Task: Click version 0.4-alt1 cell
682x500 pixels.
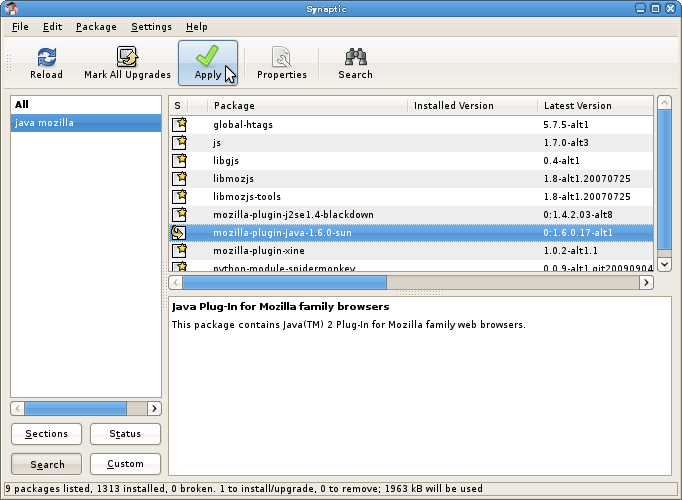Action: point(561,161)
